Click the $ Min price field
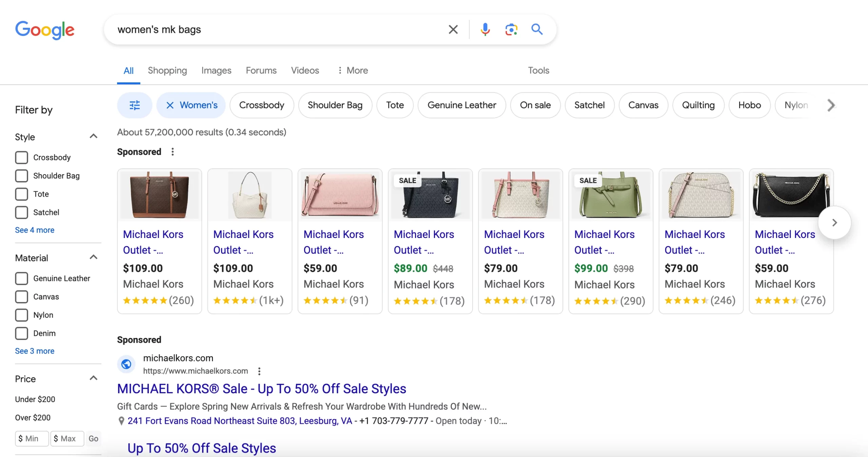This screenshot has height=457, width=868. click(x=32, y=438)
